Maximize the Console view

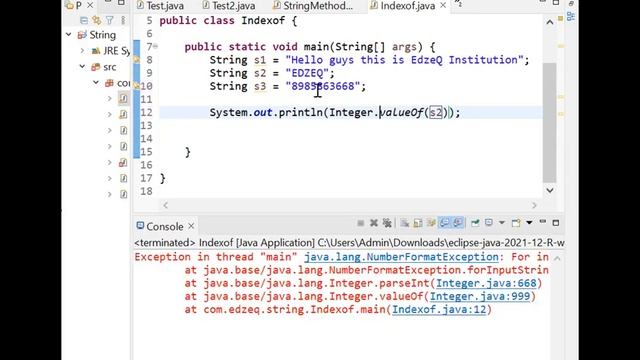click(556, 223)
